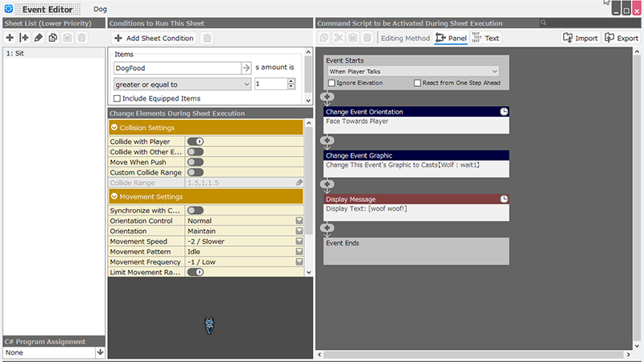Toggle the Collide with Player switch
The height and width of the screenshot is (362, 644).
(x=195, y=142)
